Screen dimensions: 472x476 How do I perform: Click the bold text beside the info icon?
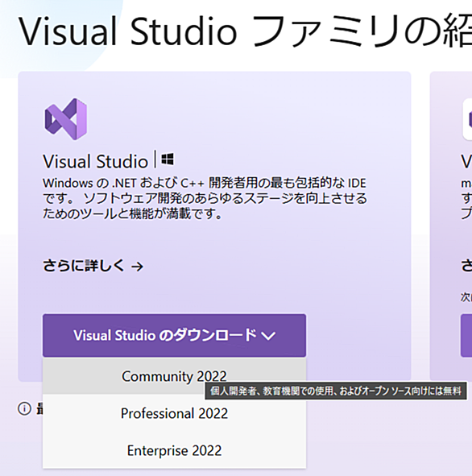(39, 408)
